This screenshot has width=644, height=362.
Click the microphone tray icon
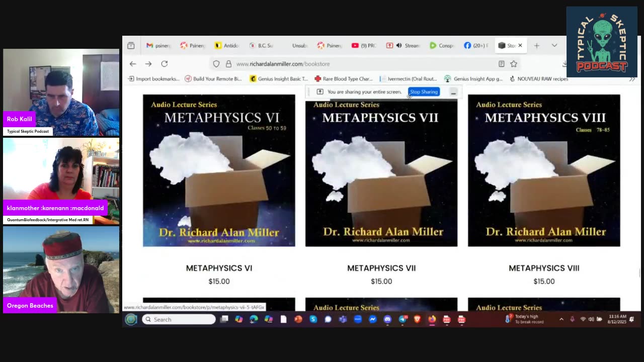coord(573,319)
